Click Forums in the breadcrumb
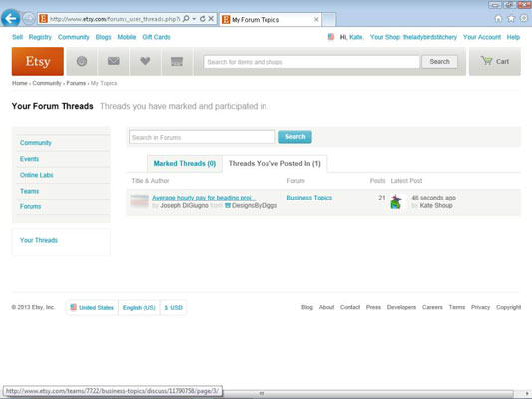Viewport: 532px width, 399px height. 76,83
